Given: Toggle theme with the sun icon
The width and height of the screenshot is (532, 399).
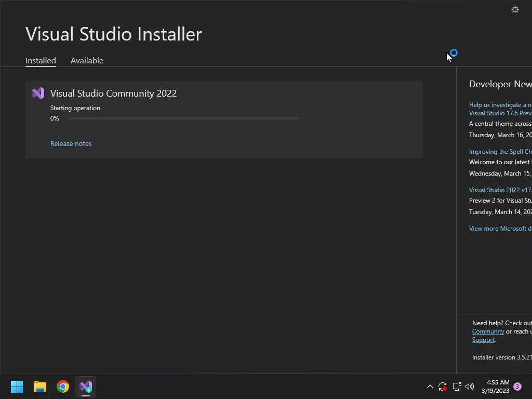Looking at the screenshot, I should [x=515, y=9].
